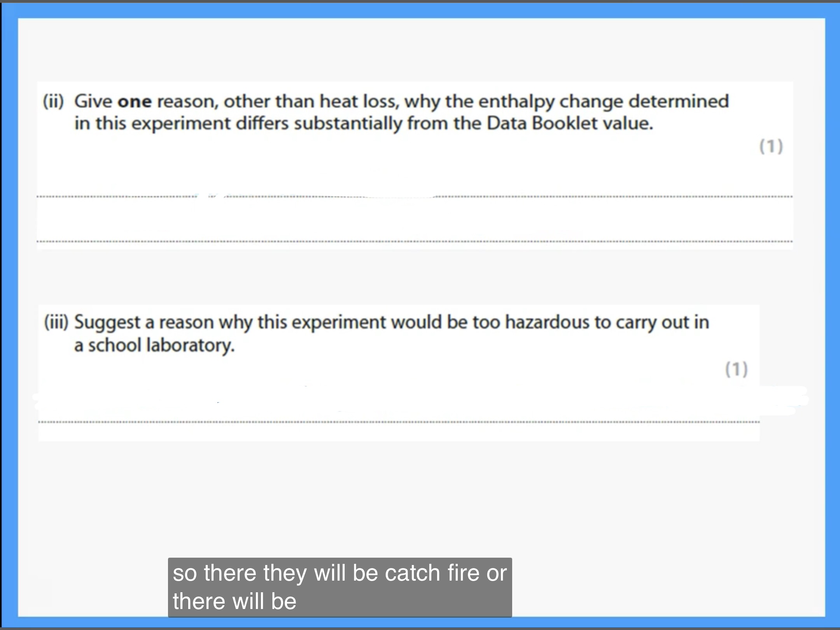Click the word "substantially" in question (ii)

point(348,124)
